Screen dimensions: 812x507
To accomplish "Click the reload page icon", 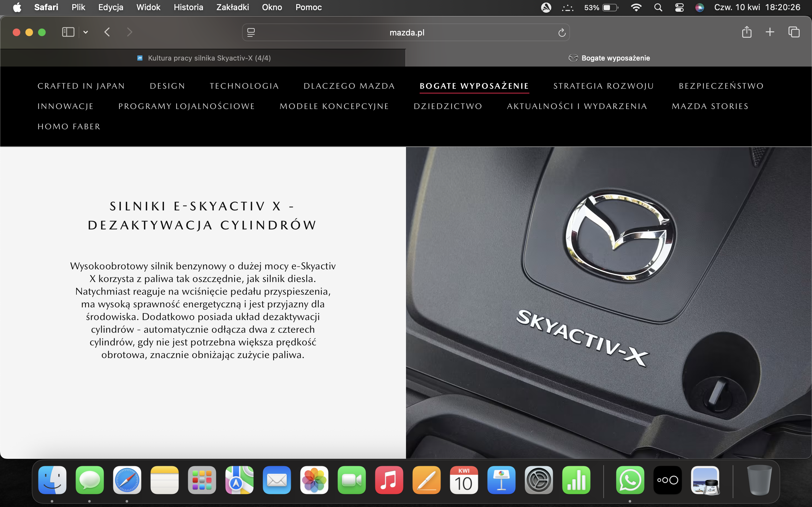I will 562,33.
